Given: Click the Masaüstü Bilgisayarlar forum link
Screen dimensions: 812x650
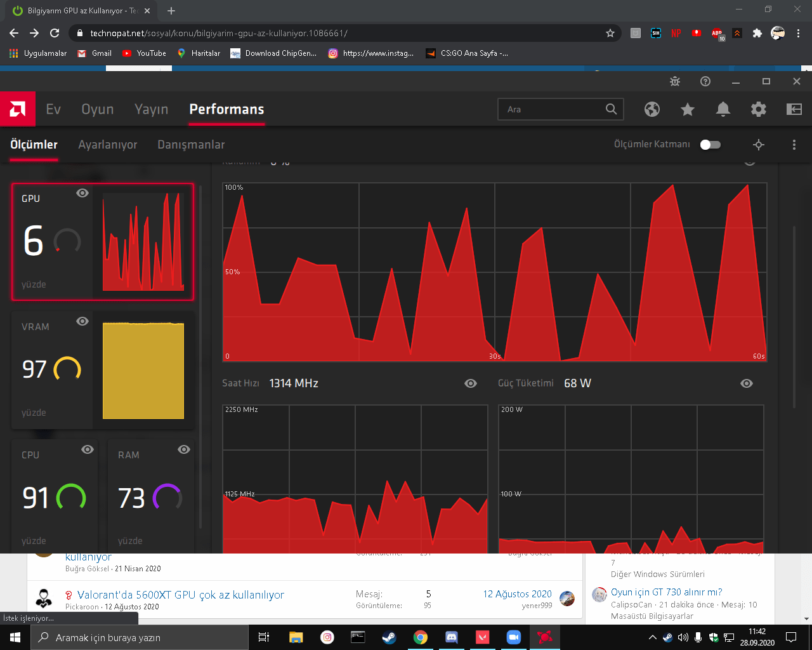Looking at the screenshot, I should [x=652, y=616].
